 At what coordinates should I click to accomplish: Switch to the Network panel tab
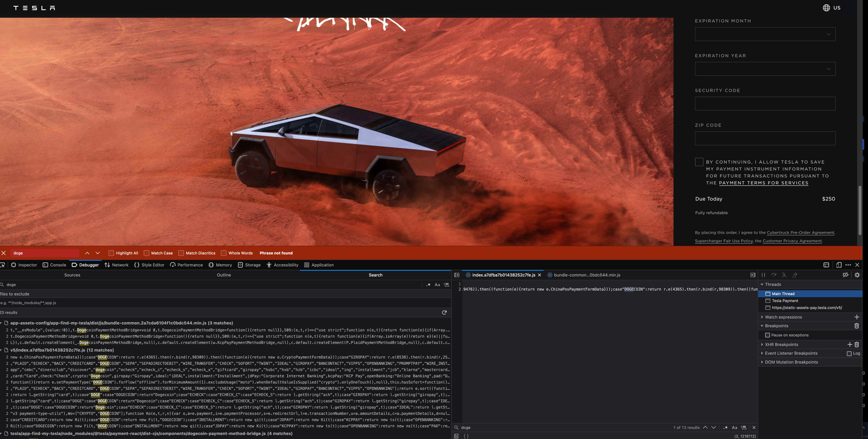click(116, 265)
